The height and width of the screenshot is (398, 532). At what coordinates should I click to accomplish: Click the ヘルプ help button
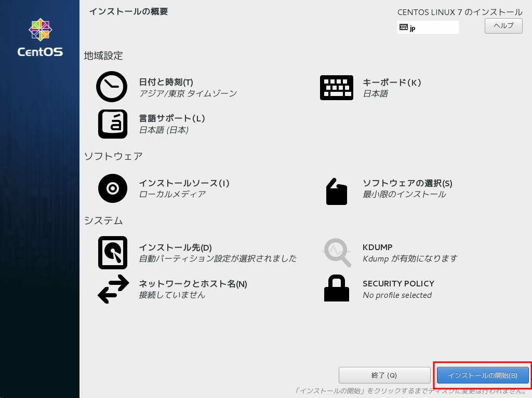pyautogui.click(x=503, y=26)
